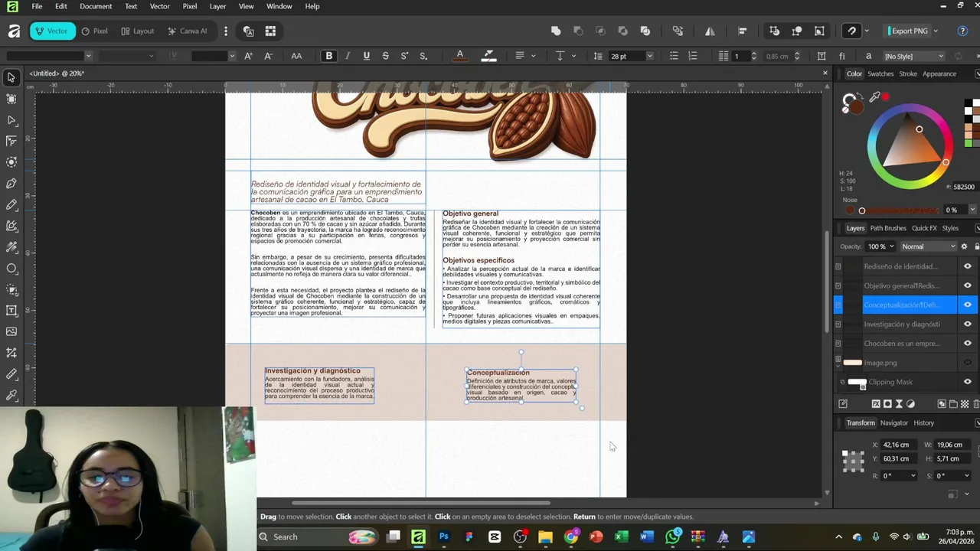Image resolution: width=980 pixels, height=551 pixels.
Task: Click the flip horizontal icon
Action: click(x=710, y=31)
